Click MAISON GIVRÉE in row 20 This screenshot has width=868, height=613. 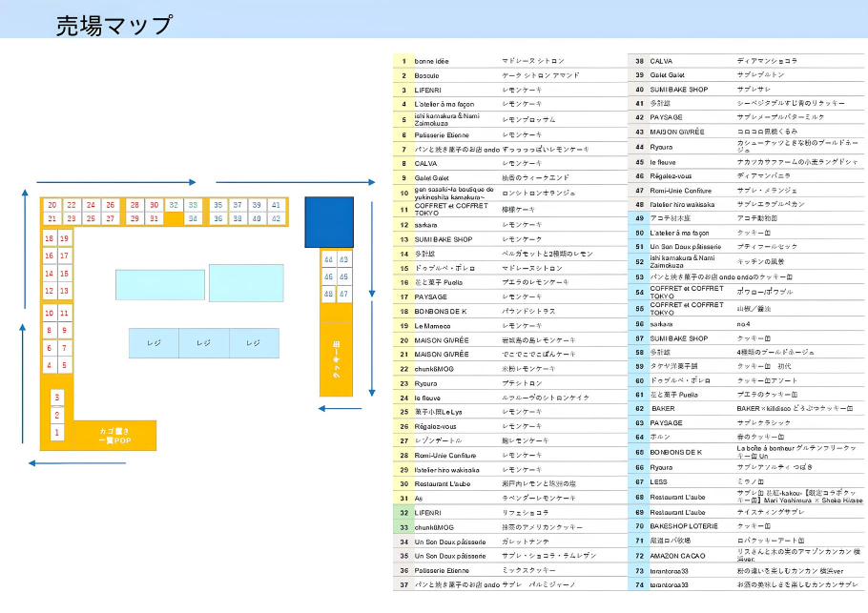pos(442,340)
